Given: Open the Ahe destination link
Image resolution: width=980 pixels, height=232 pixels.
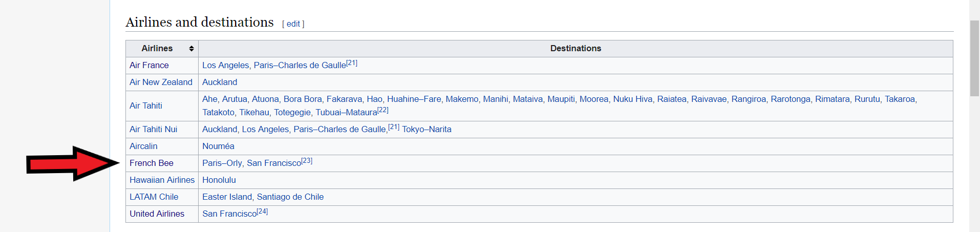Looking at the screenshot, I should tap(209, 99).
